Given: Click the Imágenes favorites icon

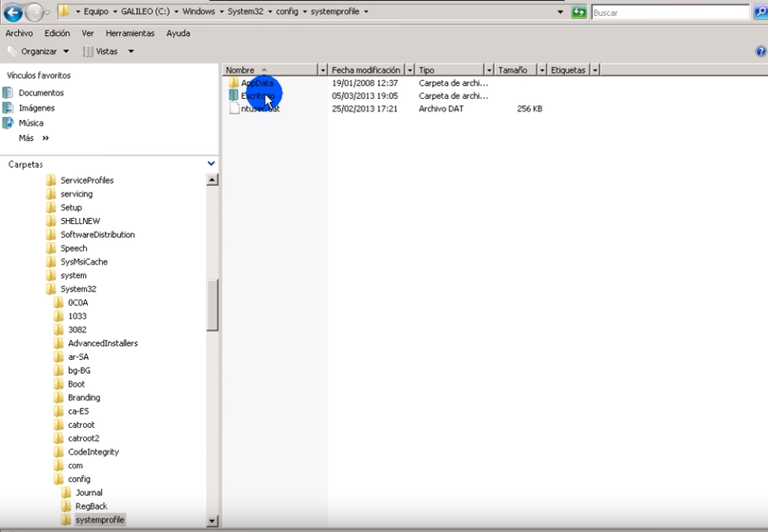Looking at the screenshot, I should (7, 108).
